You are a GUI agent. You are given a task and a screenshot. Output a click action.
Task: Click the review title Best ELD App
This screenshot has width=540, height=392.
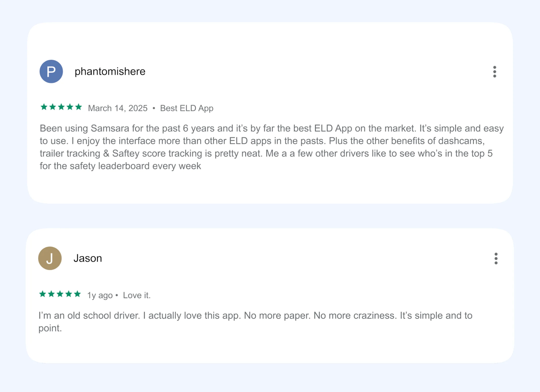click(x=186, y=108)
